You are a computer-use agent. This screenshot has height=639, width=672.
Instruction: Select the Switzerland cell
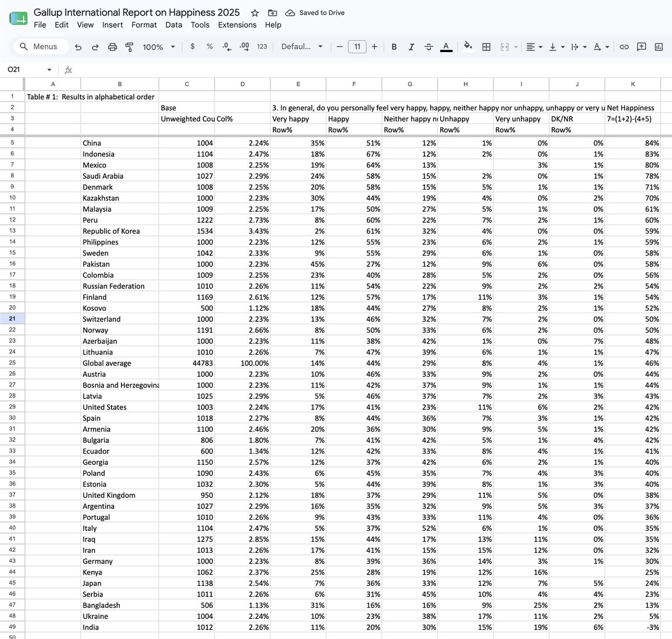tap(120, 319)
